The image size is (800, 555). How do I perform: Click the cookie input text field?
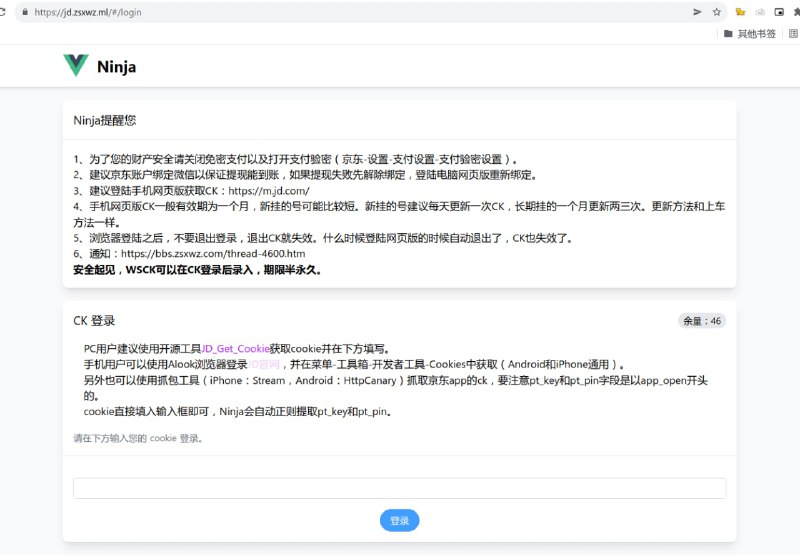(x=399, y=488)
